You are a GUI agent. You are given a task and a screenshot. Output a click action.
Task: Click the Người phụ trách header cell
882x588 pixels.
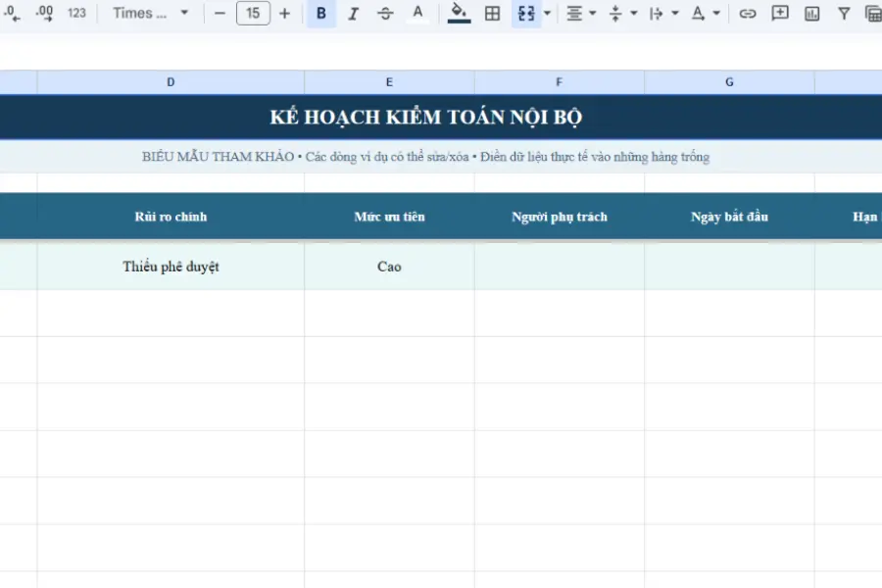(x=560, y=217)
